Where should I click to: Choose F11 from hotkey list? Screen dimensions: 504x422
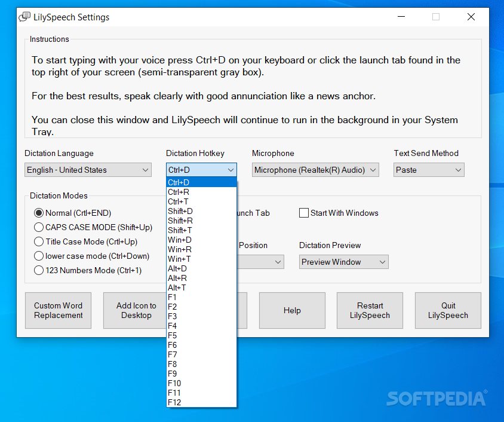(x=201, y=393)
